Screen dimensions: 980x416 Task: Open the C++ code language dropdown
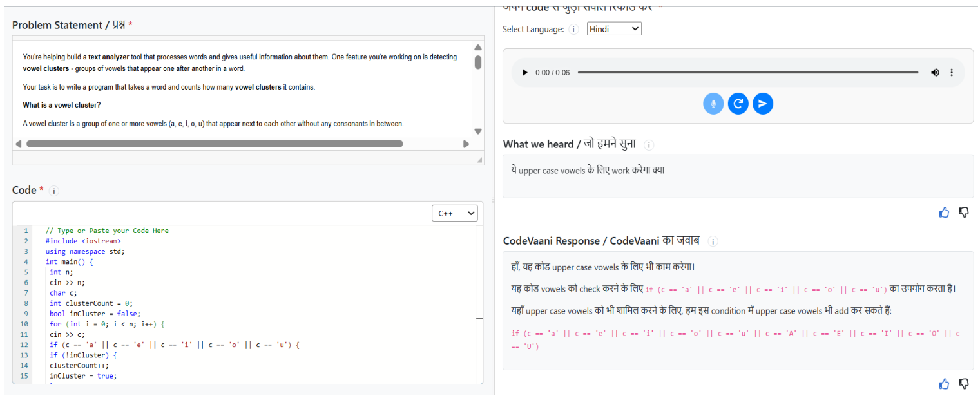point(455,214)
